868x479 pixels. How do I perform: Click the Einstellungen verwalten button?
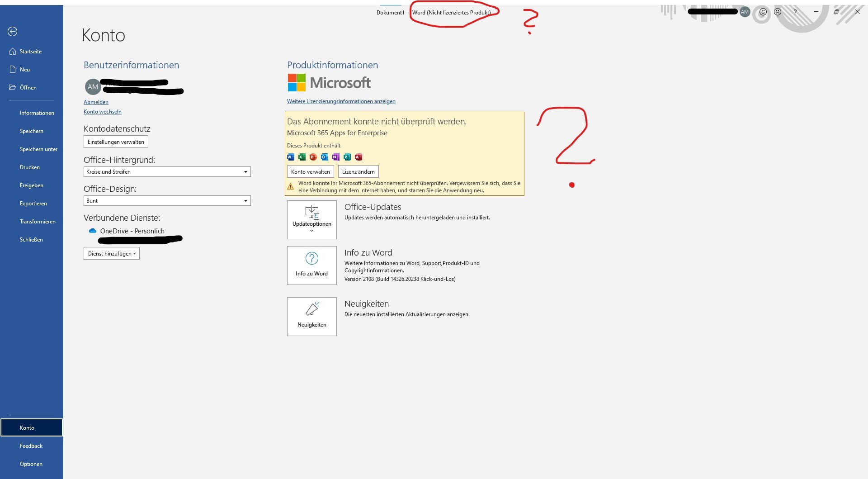click(116, 142)
